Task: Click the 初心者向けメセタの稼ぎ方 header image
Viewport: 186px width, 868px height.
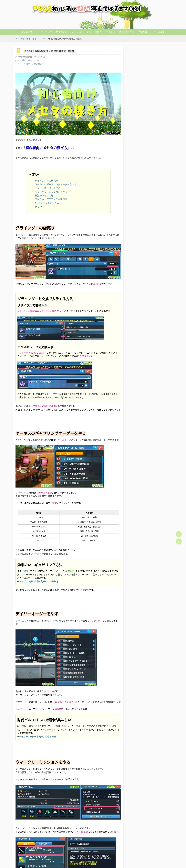Action: (x=68, y=104)
